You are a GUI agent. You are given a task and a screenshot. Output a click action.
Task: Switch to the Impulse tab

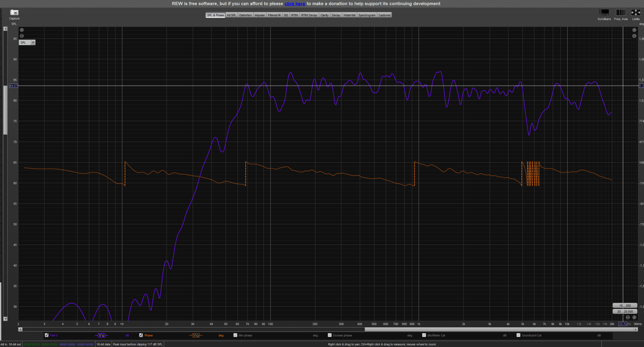point(259,15)
